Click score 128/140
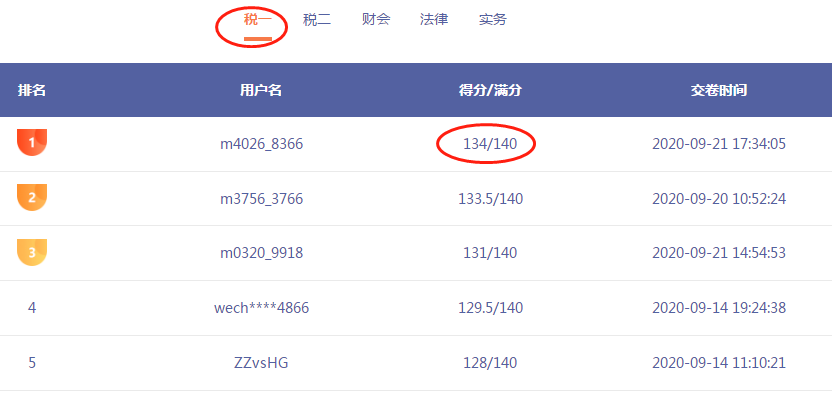 [x=490, y=363]
